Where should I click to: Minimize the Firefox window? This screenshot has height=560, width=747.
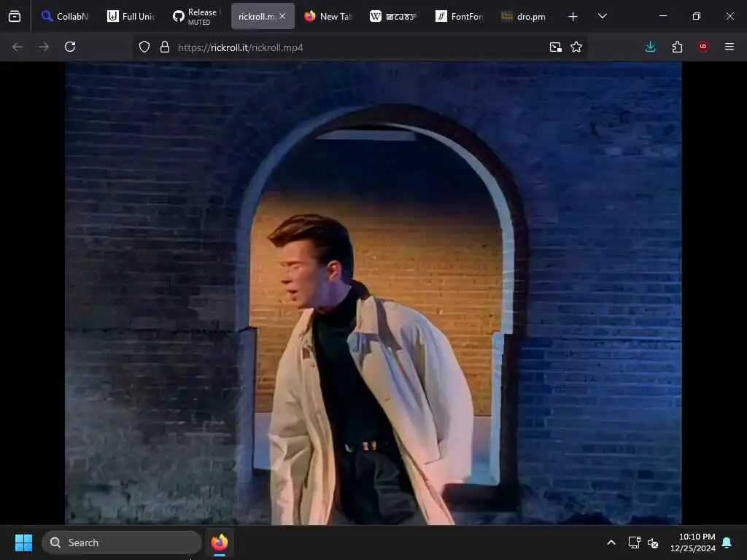tap(662, 17)
